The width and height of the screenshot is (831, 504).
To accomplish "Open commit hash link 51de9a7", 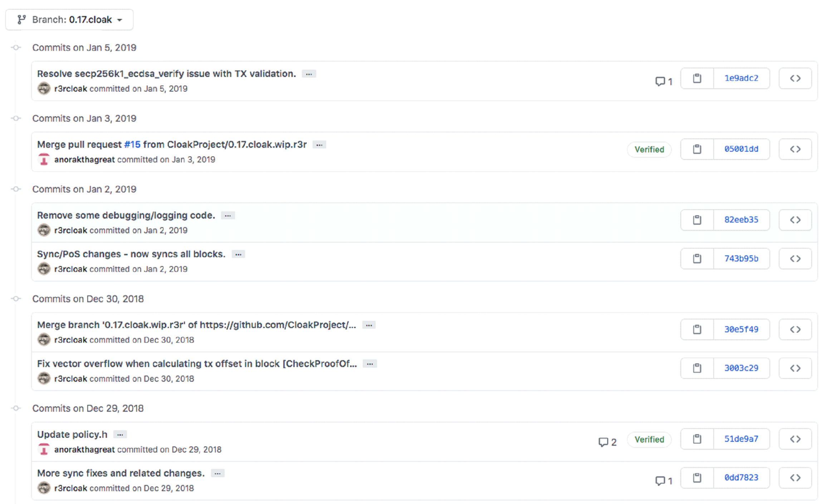I will tap(741, 439).
